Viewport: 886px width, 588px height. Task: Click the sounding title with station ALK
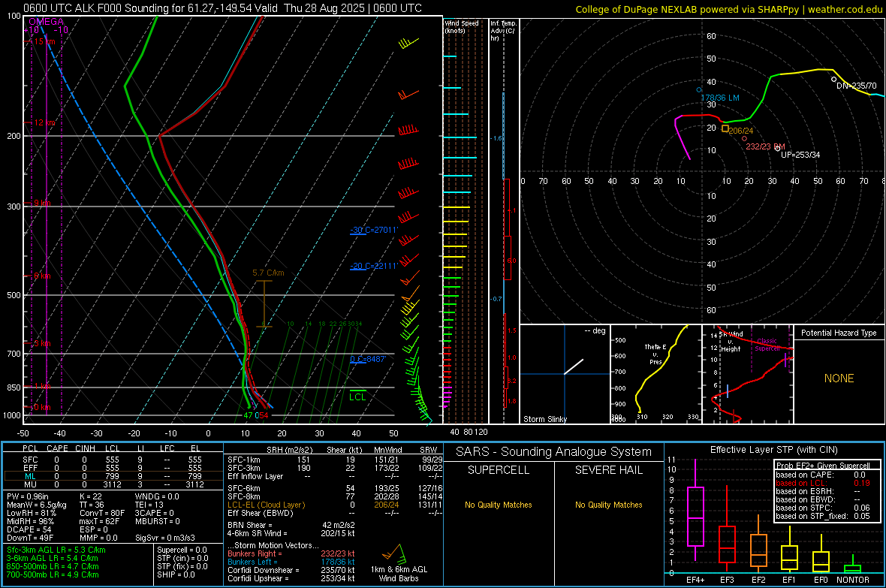[x=222, y=8]
